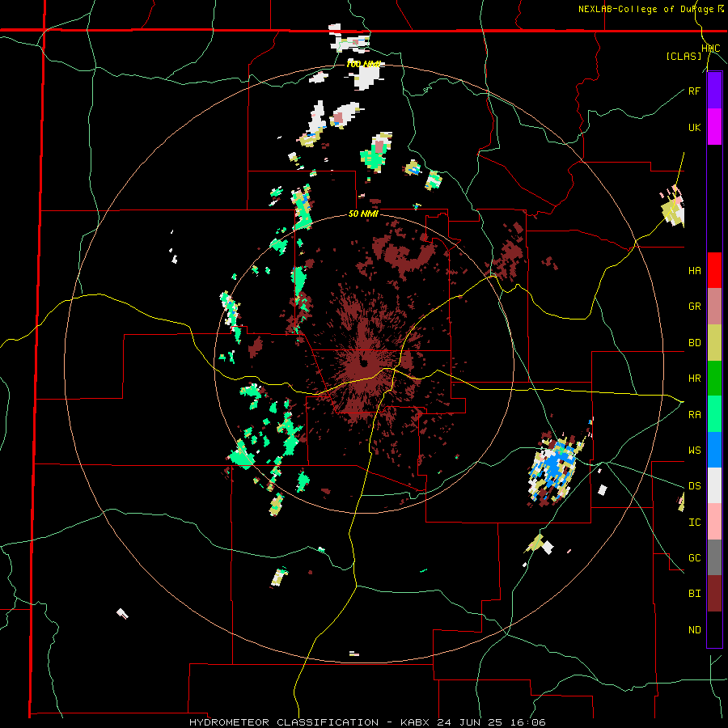The image size is (728, 728).
Task: Pick the olive BD legend color block
Action: click(714, 343)
